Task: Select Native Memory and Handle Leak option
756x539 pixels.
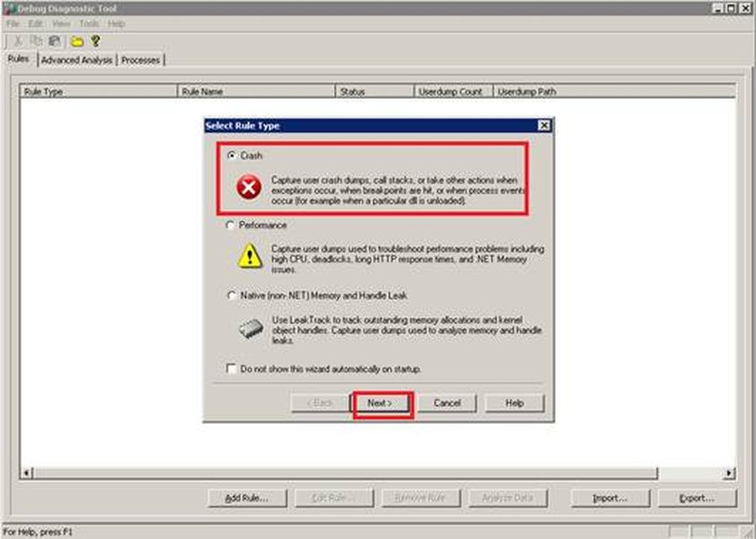Action: (x=232, y=296)
